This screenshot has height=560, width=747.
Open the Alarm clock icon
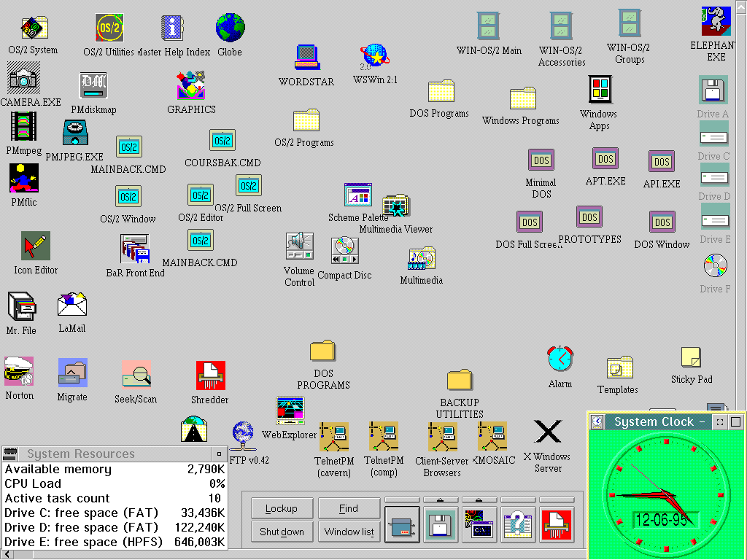click(x=560, y=359)
